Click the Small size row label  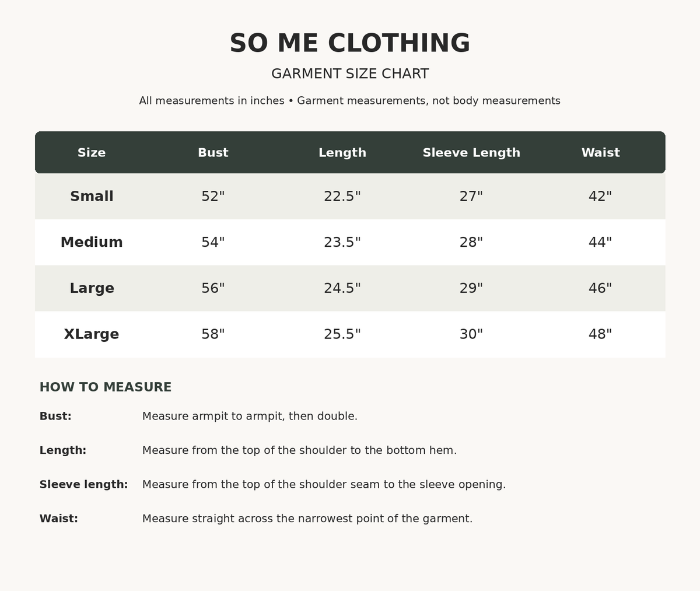click(x=92, y=197)
